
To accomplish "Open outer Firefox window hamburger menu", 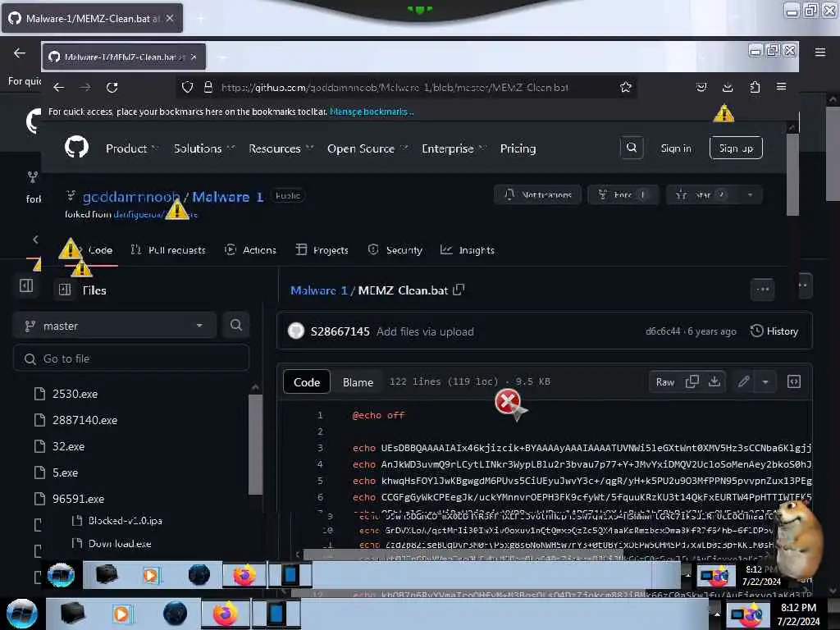I will coord(820,52).
